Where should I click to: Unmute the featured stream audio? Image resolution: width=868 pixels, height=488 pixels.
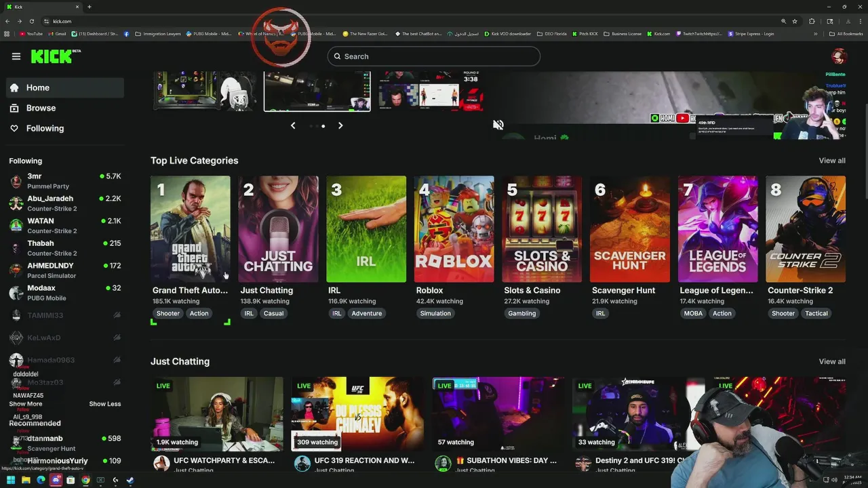(x=498, y=125)
